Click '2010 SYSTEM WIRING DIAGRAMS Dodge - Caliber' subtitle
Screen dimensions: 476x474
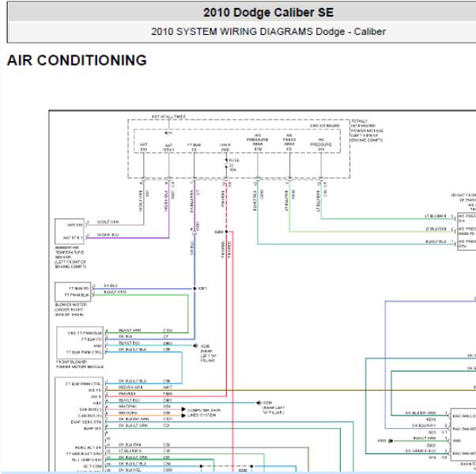tap(268, 32)
